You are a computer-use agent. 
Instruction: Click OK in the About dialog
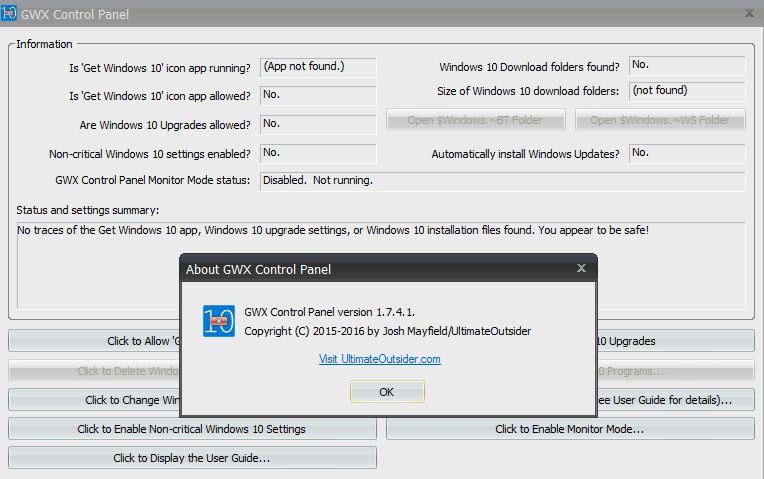[387, 392]
